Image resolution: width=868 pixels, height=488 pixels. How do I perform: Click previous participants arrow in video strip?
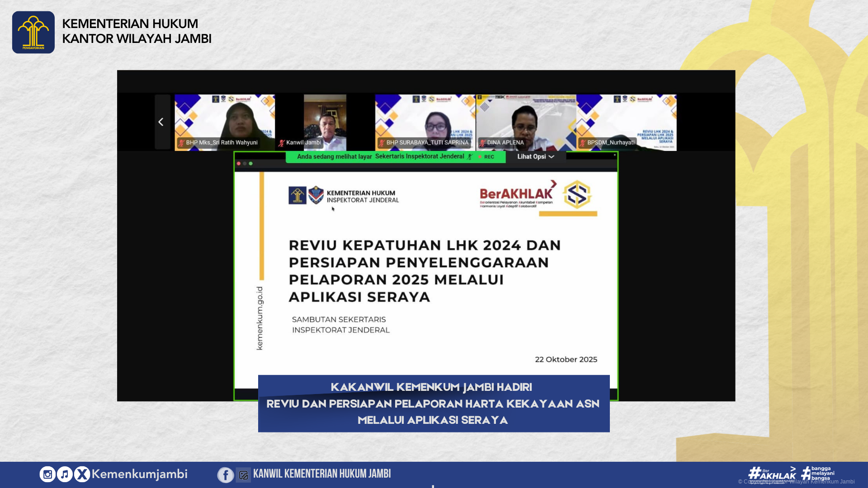pyautogui.click(x=161, y=122)
